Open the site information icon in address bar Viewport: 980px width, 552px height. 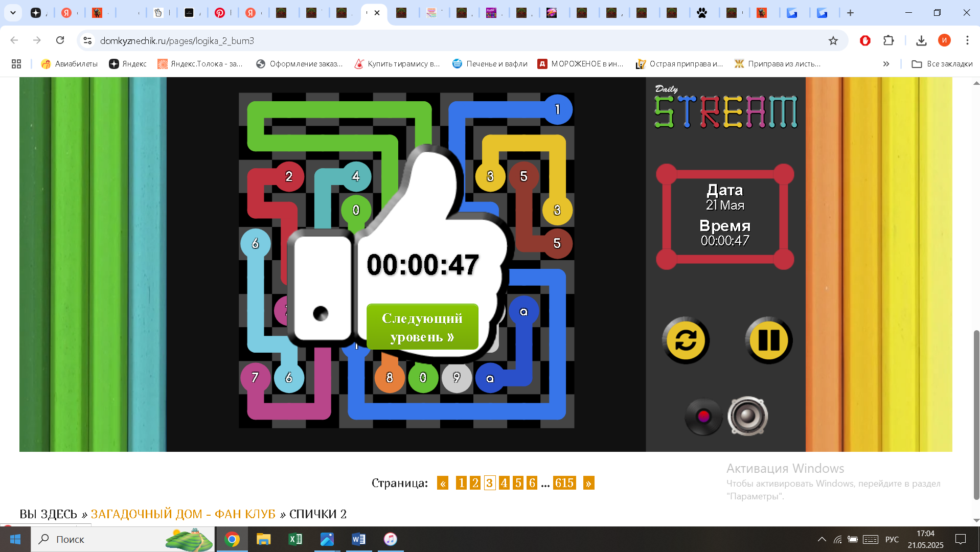(87, 40)
